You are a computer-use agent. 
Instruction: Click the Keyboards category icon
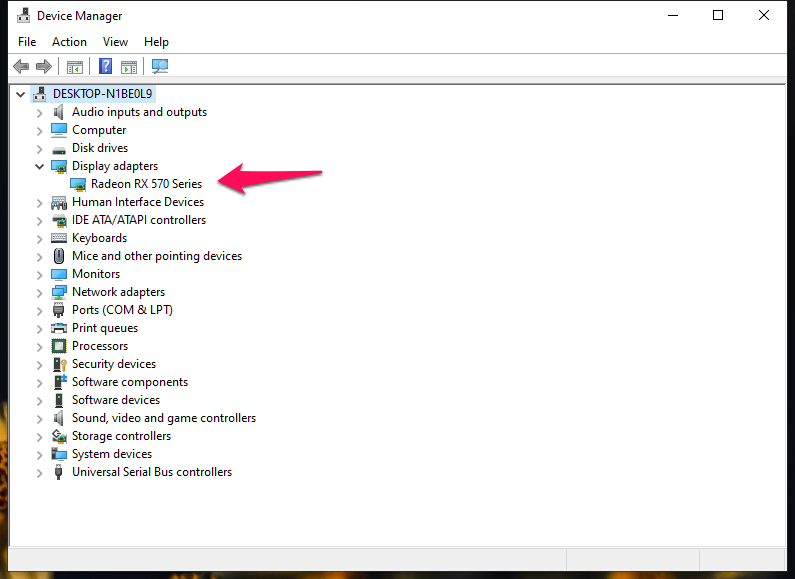59,238
